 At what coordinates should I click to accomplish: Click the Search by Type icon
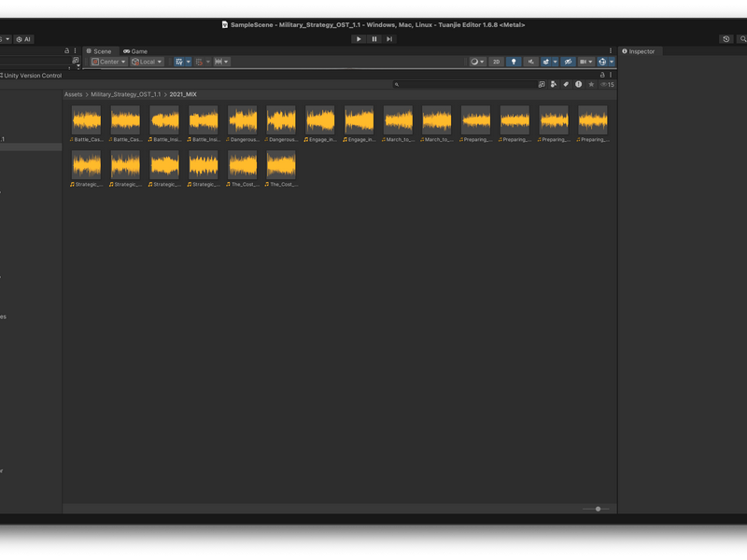(x=554, y=84)
